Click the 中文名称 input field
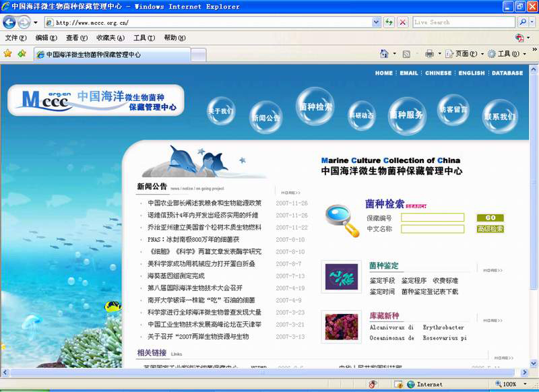The width and height of the screenshot is (539, 392). [x=433, y=229]
